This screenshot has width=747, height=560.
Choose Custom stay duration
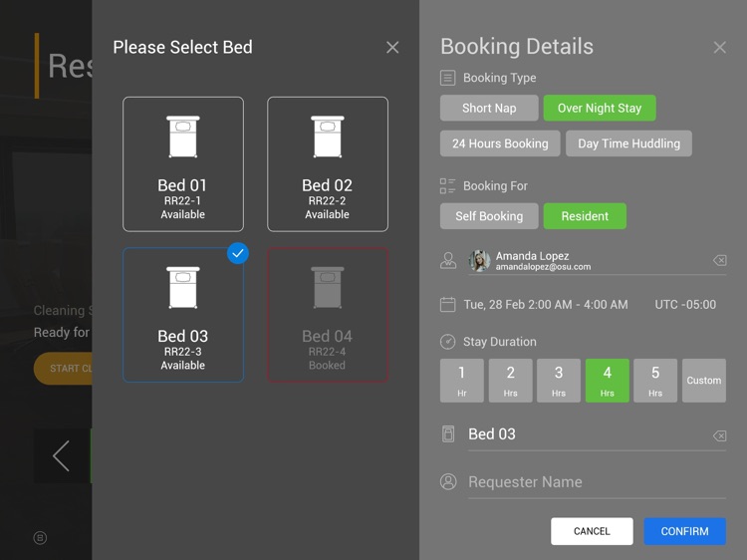tap(703, 381)
